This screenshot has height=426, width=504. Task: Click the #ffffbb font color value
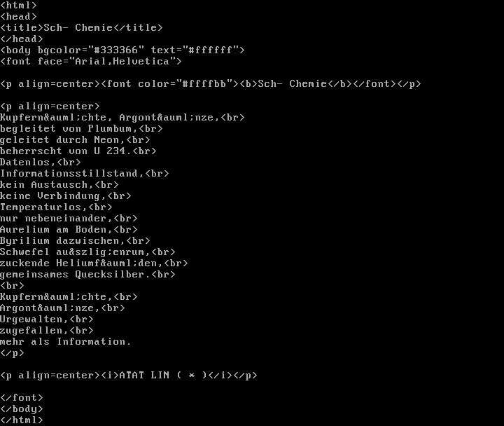tap(207, 84)
